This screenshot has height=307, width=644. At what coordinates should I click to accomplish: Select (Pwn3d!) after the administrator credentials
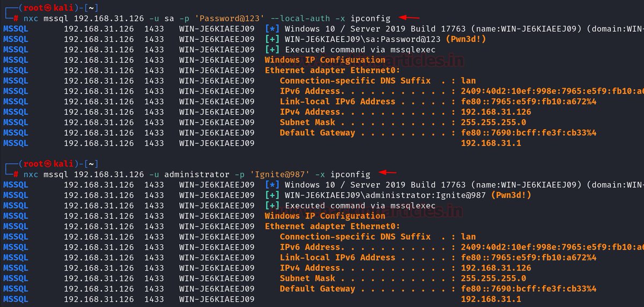pyautogui.click(x=510, y=195)
